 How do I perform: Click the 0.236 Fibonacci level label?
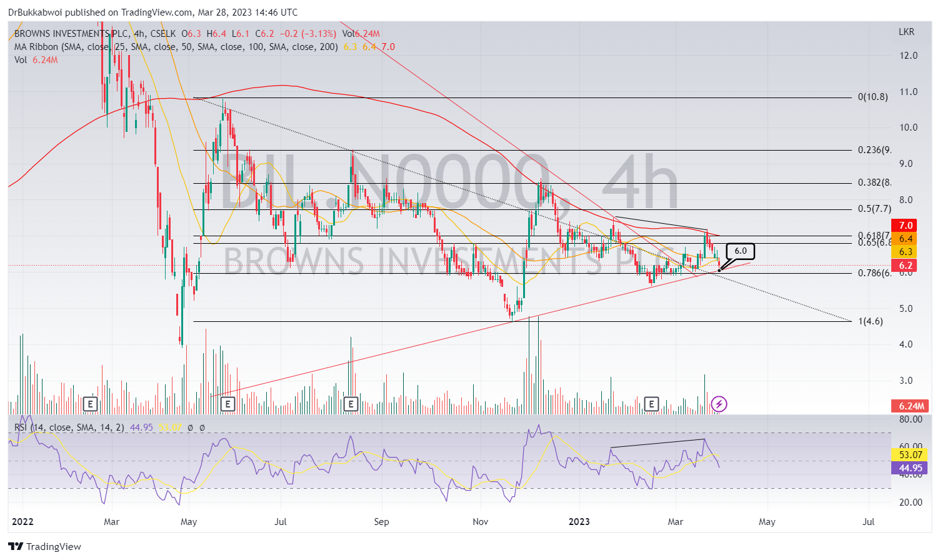pyautogui.click(x=874, y=150)
